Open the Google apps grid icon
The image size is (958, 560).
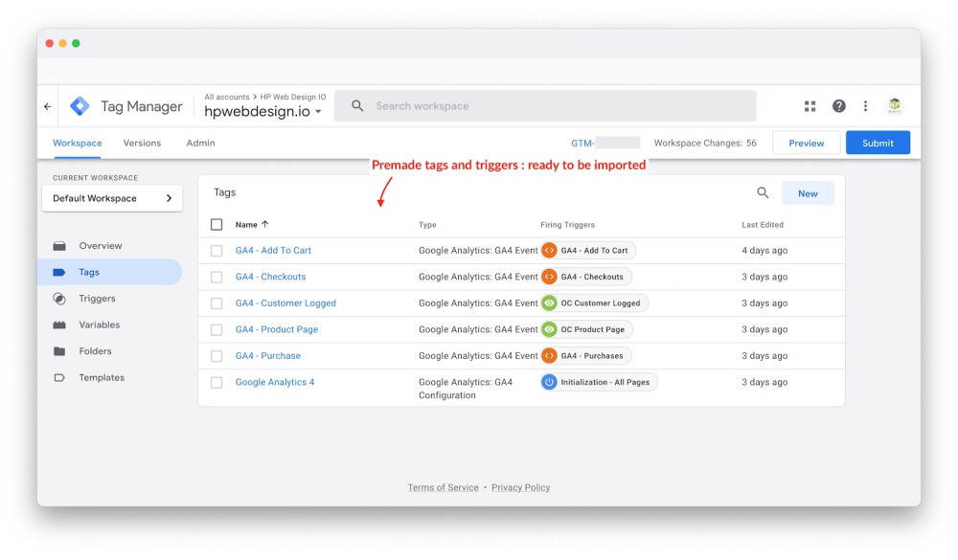pyautogui.click(x=810, y=106)
